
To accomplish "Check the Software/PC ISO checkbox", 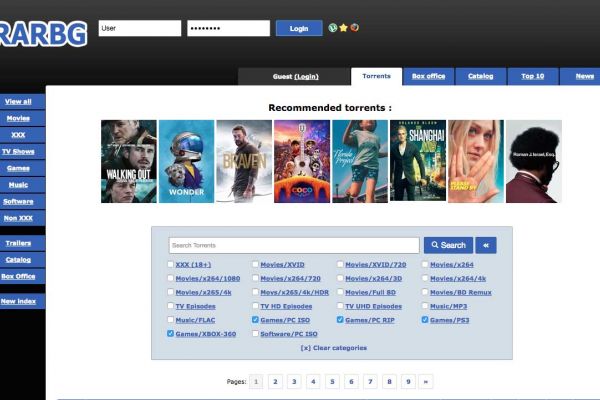I will point(255,333).
